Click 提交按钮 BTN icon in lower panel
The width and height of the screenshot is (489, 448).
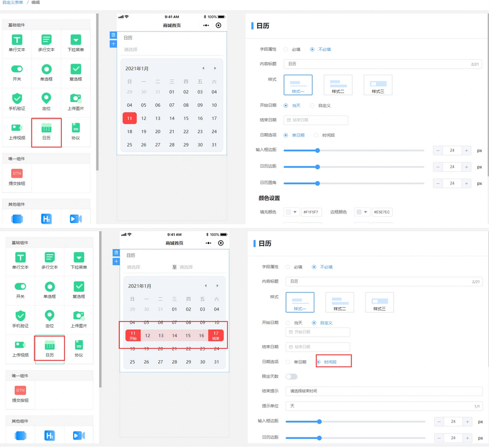pos(20,390)
